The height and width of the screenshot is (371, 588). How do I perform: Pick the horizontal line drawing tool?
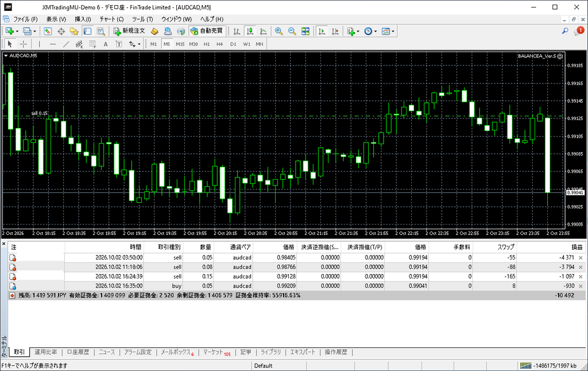[52, 44]
